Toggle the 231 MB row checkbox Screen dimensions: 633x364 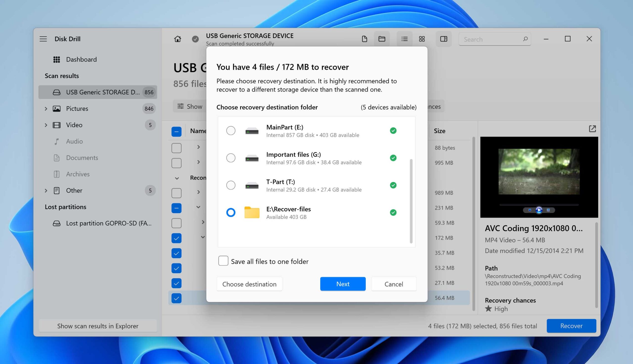point(177,208)
